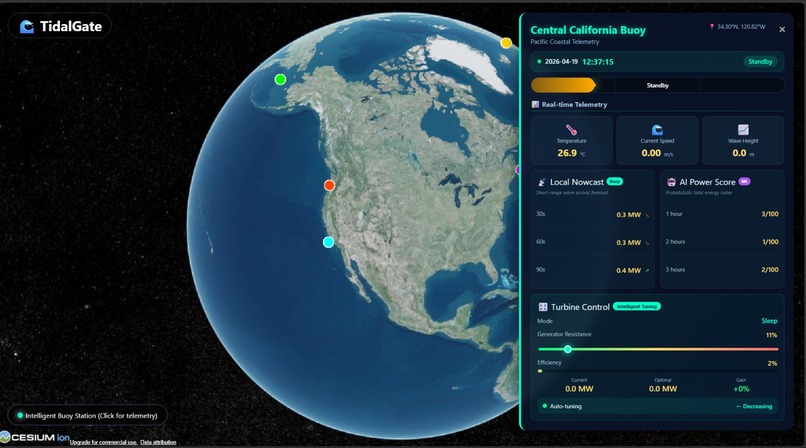Screen dimensions: 806x448
Task: Click the 0.0 m wave height value
Action: tap(739, 153)
